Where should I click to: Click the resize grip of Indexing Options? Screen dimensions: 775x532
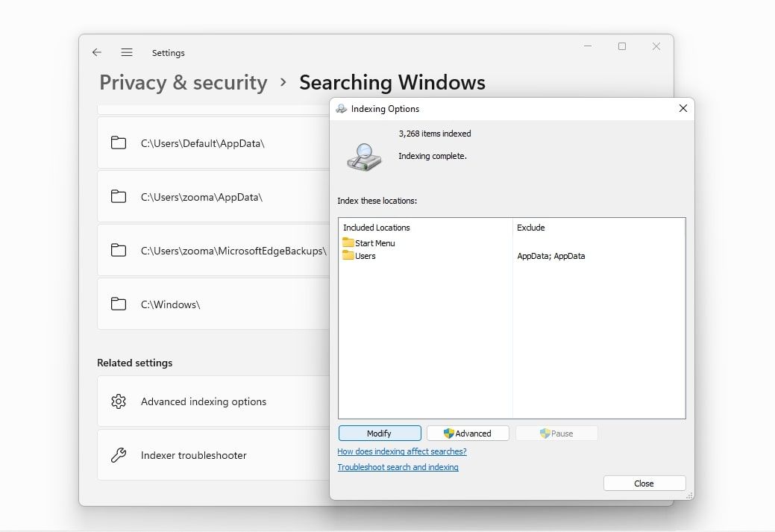[x=689, y=495]
